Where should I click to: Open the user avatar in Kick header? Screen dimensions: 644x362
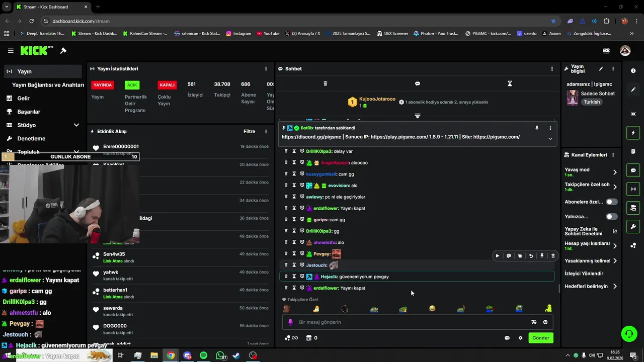[625, 51]
